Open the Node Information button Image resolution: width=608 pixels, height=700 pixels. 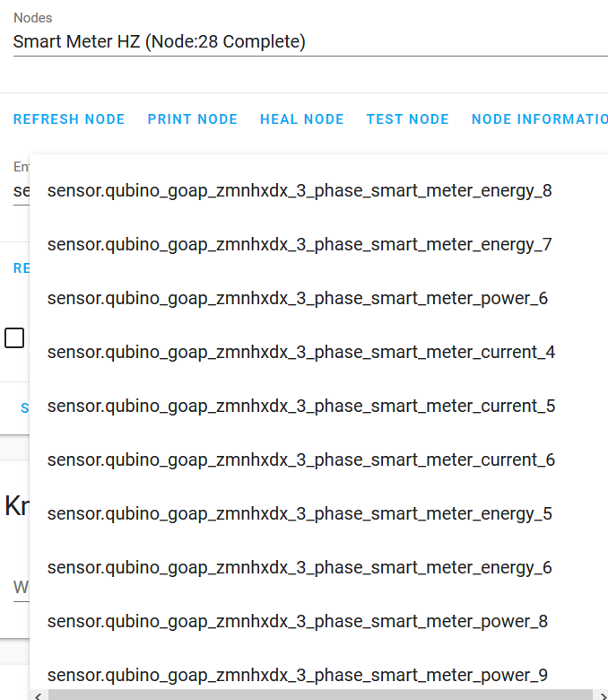coord(540,119)
